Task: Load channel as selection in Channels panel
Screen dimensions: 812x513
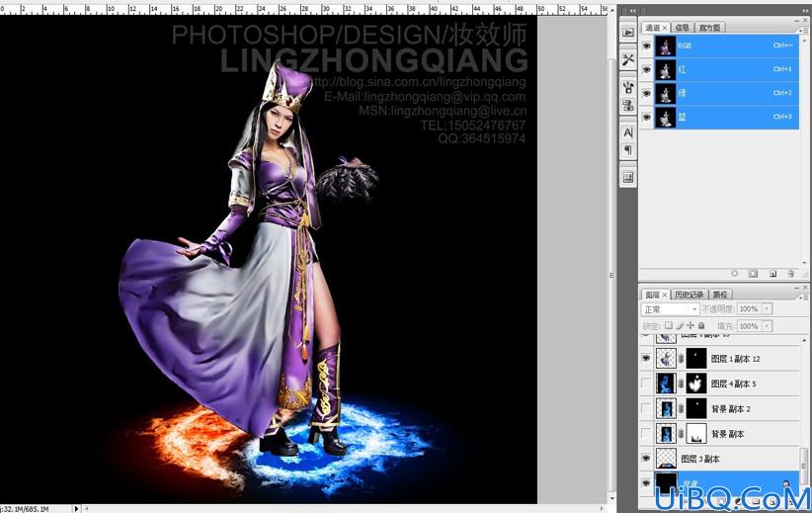Action: (734, 273)
